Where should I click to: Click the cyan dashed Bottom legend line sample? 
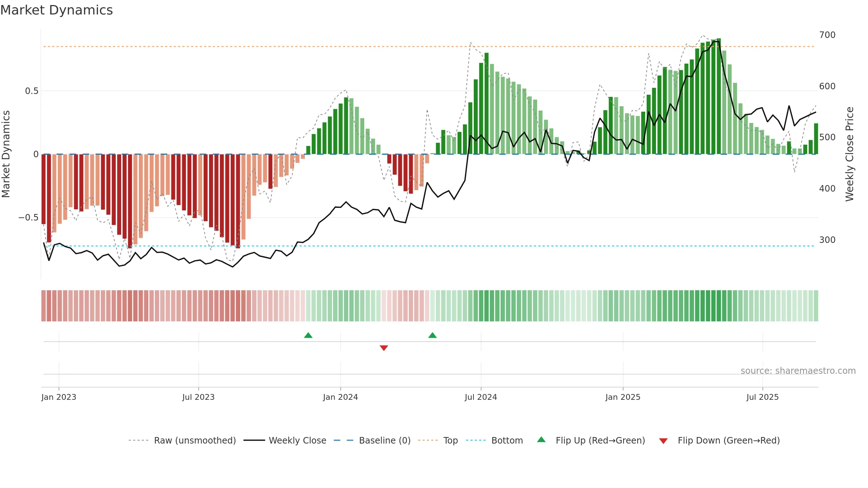(x=476, y=440)
